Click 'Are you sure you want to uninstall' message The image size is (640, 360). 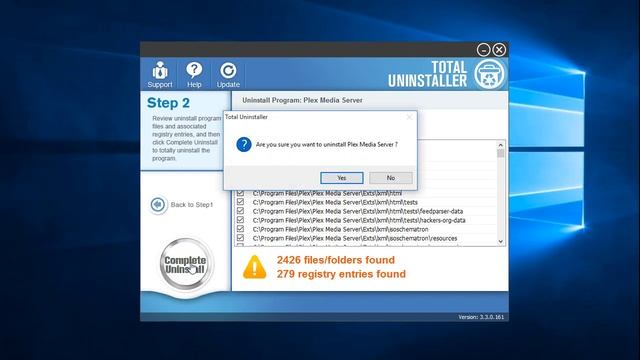(327, 144)
